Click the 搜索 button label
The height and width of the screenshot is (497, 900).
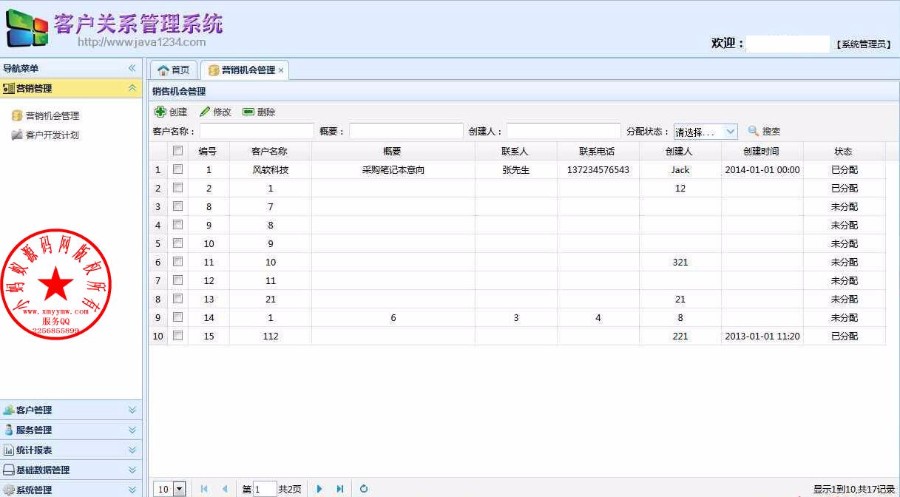(x=771, y=131)
